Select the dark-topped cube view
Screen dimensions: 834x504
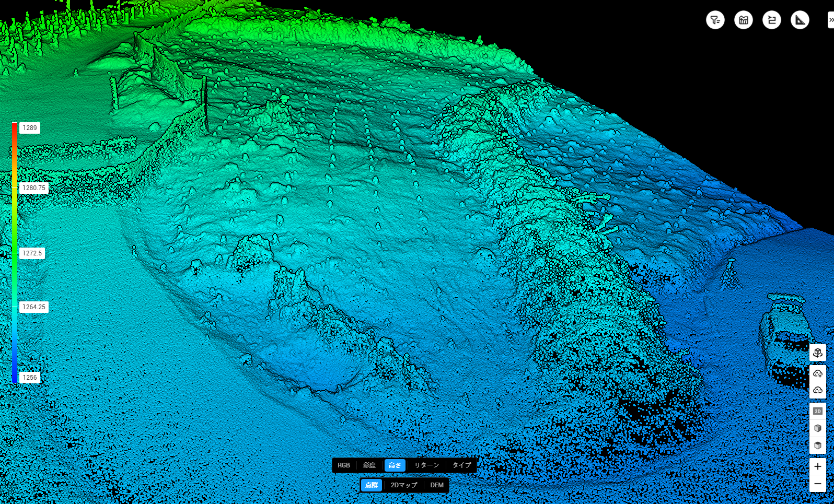point(817,446)
